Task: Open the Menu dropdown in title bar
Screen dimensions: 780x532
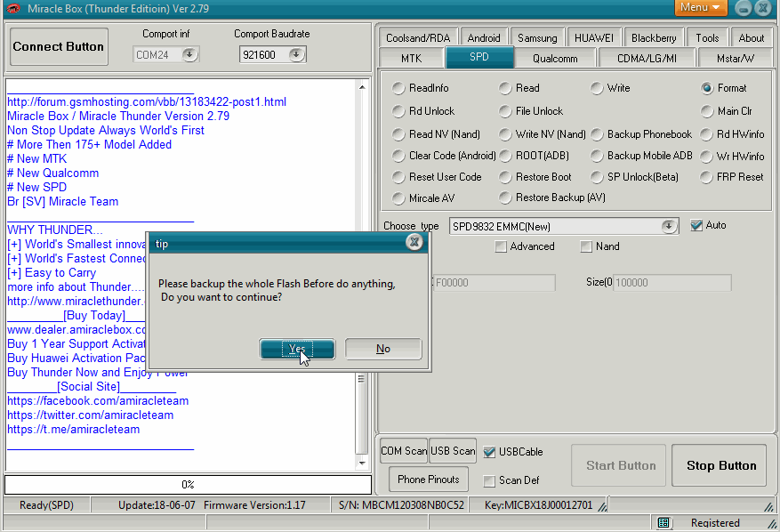Action: coord(701,7)
